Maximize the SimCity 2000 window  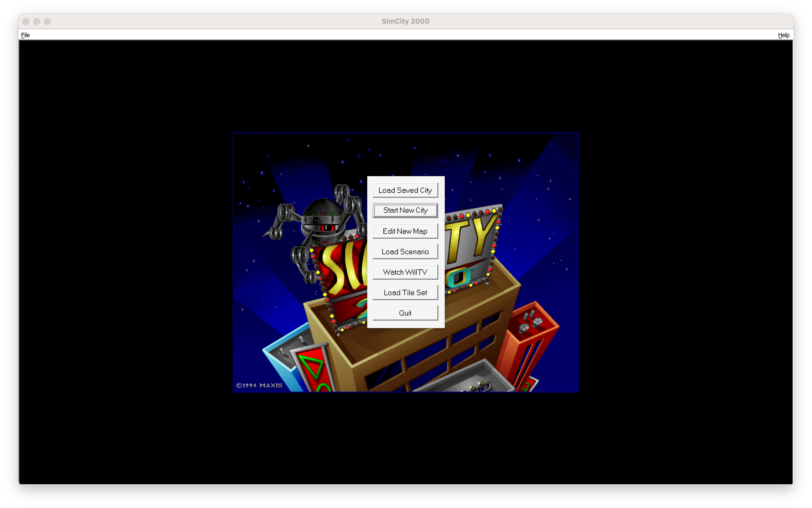(x=47, y=22)
